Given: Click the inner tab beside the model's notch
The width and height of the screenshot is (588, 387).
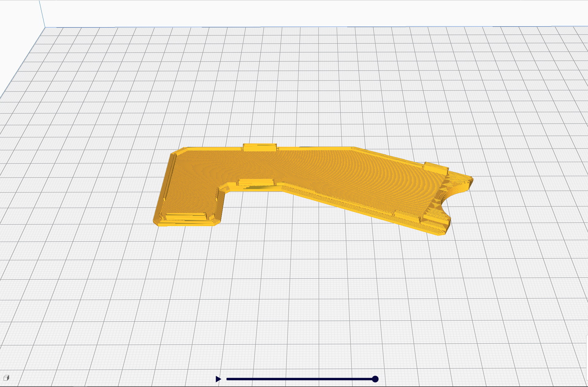Looking at the screenshot, I should [257, 182].
